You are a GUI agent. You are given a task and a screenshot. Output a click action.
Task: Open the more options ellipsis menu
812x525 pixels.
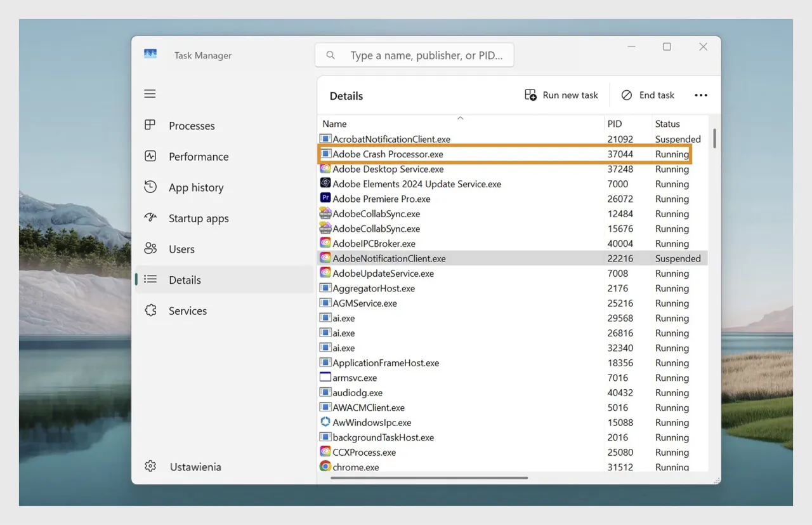(701, 95)
